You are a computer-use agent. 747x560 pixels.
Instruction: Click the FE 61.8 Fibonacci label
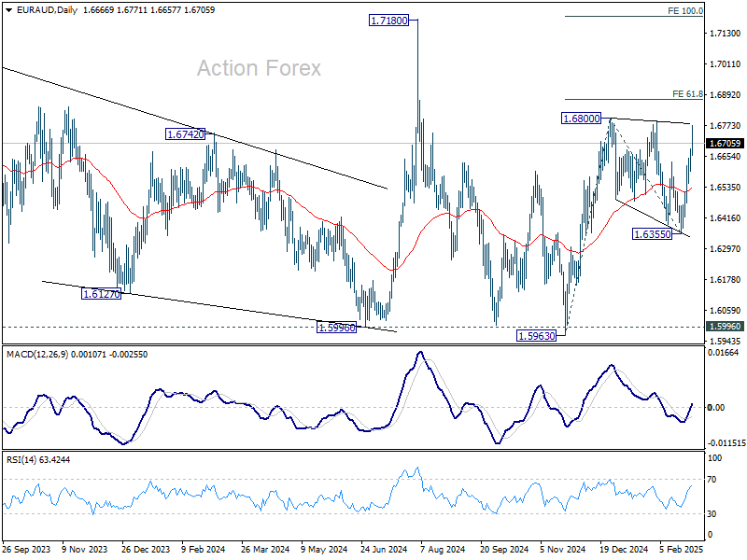click(687, 94)
